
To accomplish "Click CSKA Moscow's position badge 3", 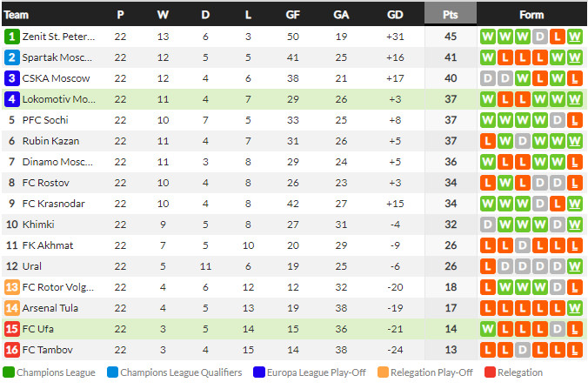I will tap(12, 78).
